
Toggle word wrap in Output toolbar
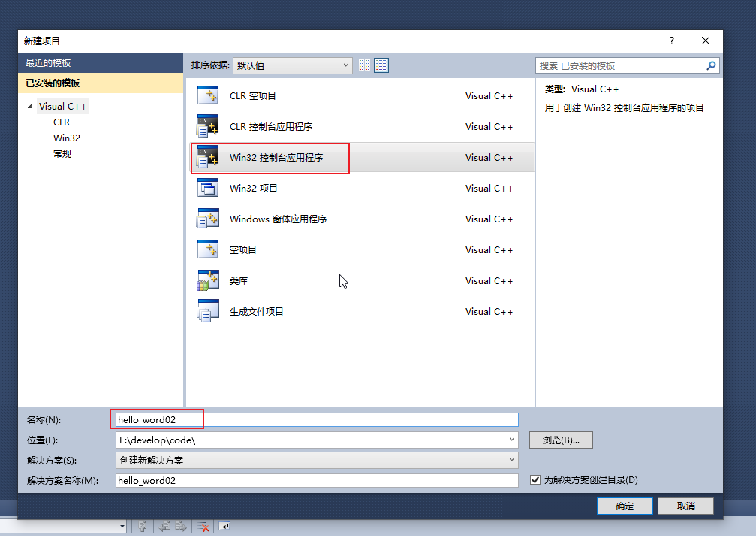(x=224, y=526)
